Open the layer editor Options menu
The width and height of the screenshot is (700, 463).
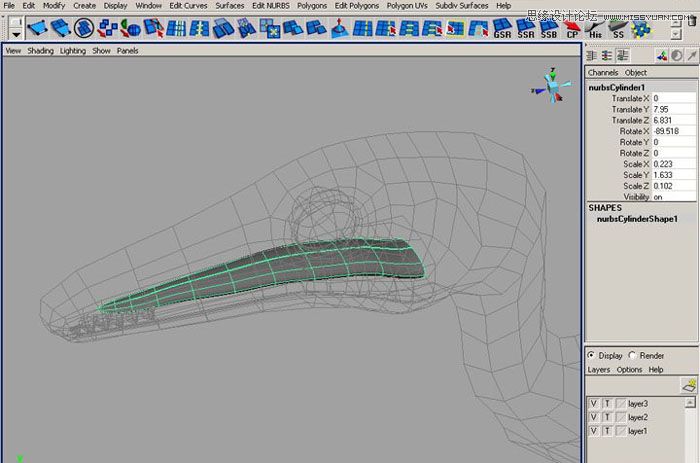[628, 369]
